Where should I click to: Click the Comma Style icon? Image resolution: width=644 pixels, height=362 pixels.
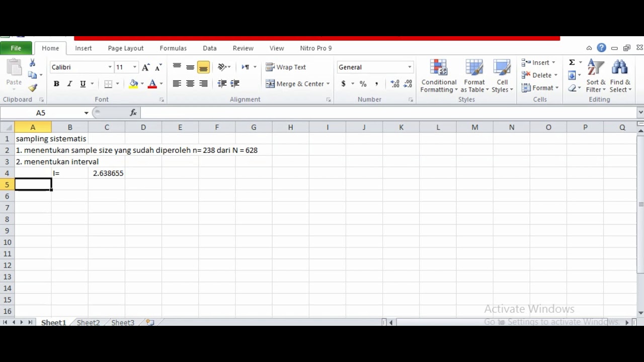[376, 83]
